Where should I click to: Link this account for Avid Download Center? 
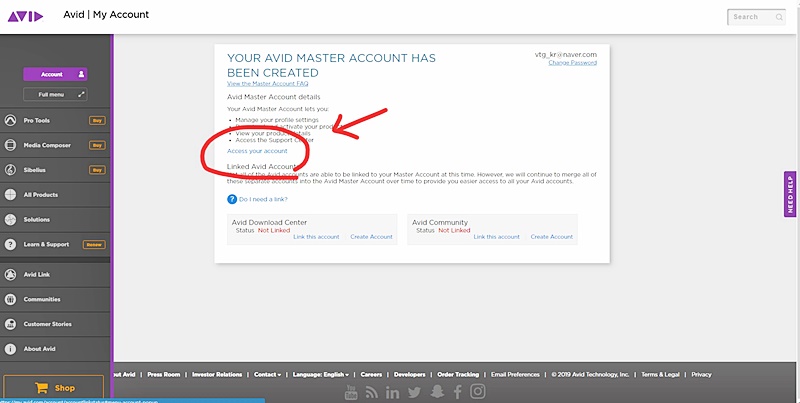(316, 237)
